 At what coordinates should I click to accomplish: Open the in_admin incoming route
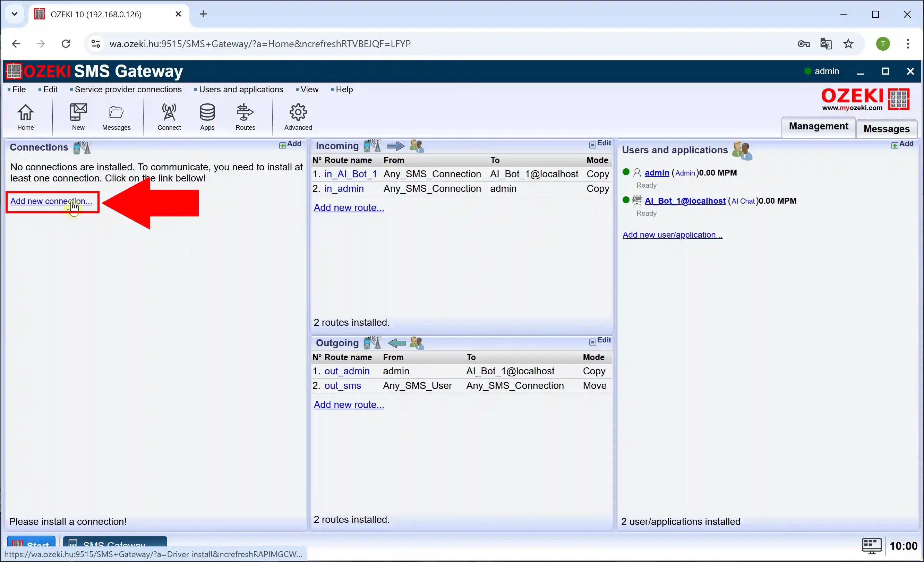click(344, 189)
